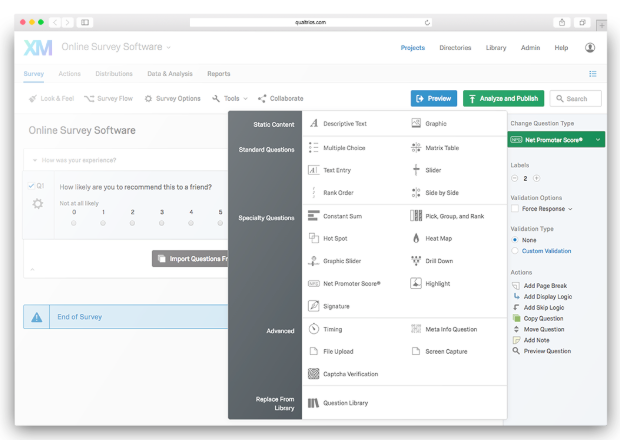Click Copy Question action
This screenshot has height=440, width=620.
click(538, 319)
